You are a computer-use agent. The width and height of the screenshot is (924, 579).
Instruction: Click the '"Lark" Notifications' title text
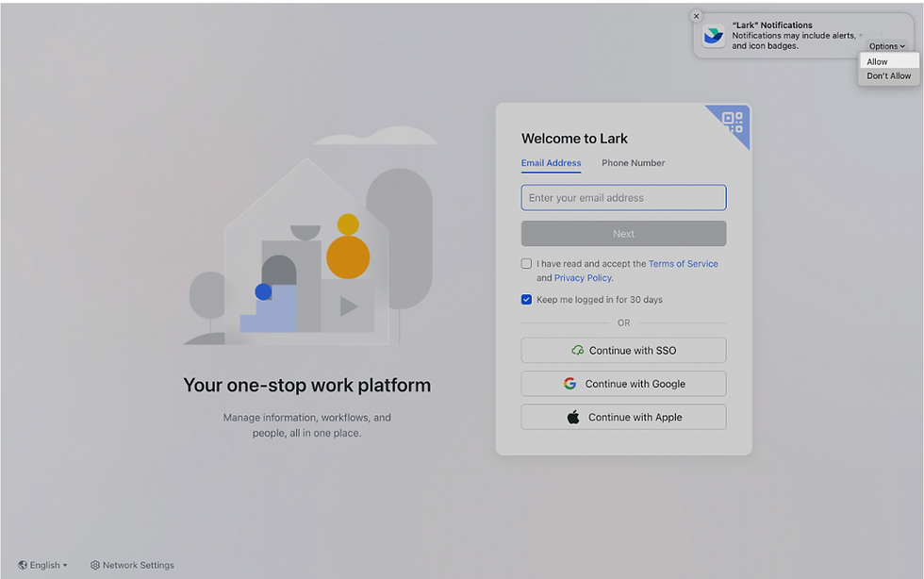[x=772, y=25]
